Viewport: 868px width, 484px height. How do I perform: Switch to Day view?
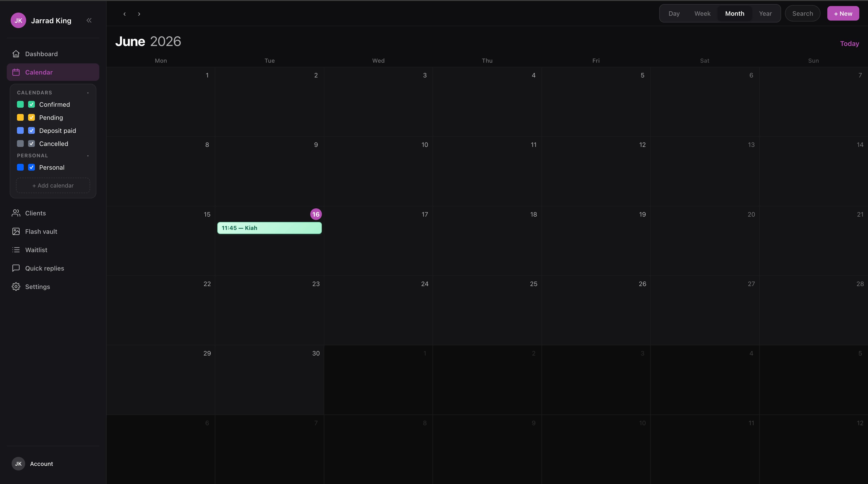click(x=674, y=14)
